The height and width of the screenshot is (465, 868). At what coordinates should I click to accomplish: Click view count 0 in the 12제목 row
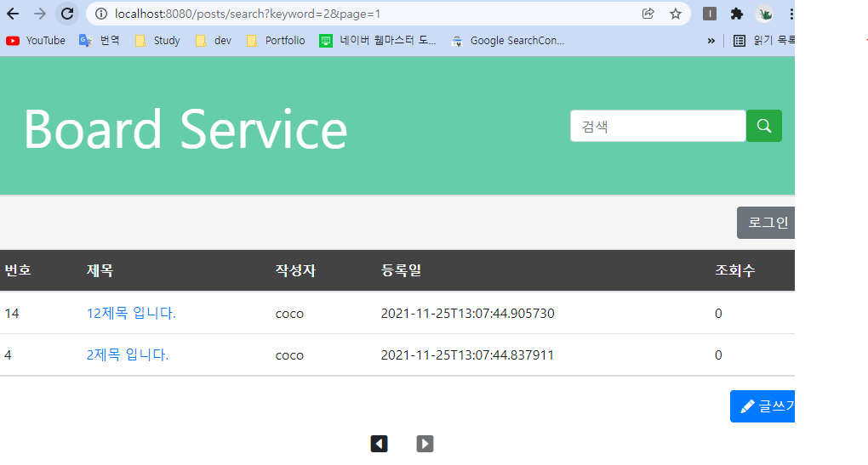coord(718,314)
